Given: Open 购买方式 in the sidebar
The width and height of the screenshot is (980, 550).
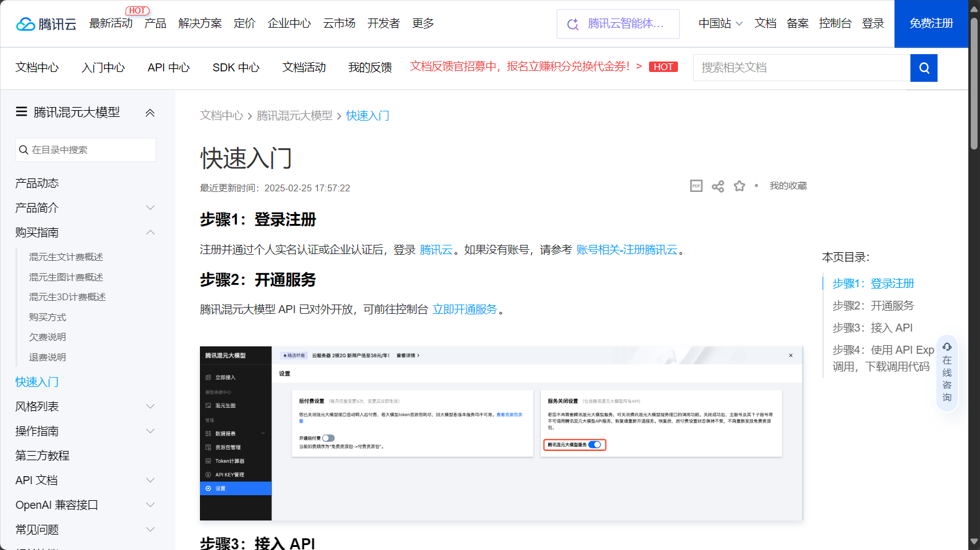Looking at the screenshot, I should [x=47, y=317].
